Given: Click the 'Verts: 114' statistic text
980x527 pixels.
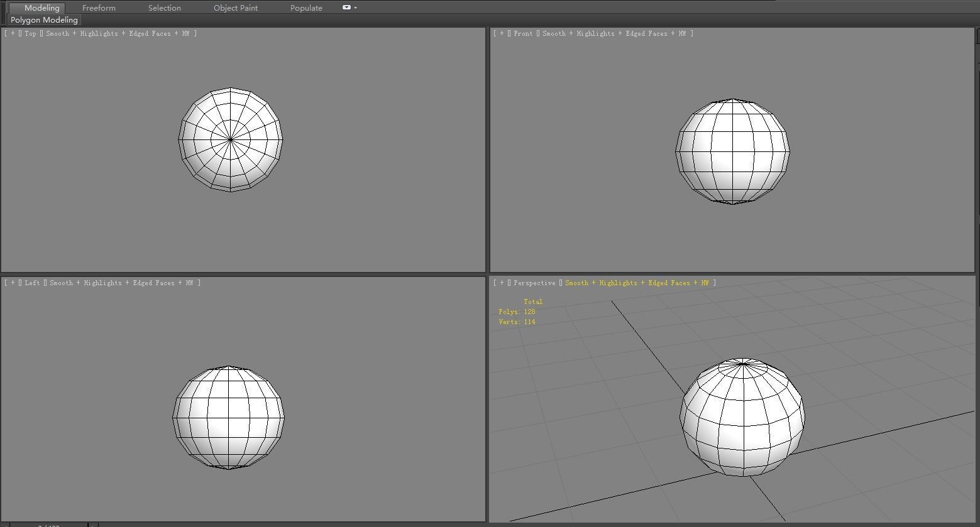Looking at the screenshot, I should point(517,322).
